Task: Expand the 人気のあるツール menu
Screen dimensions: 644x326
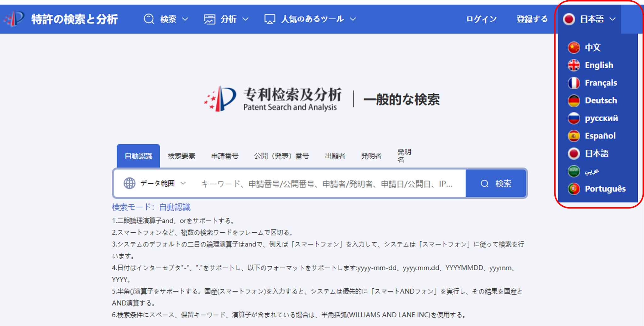Action: [x=311, y=19]
